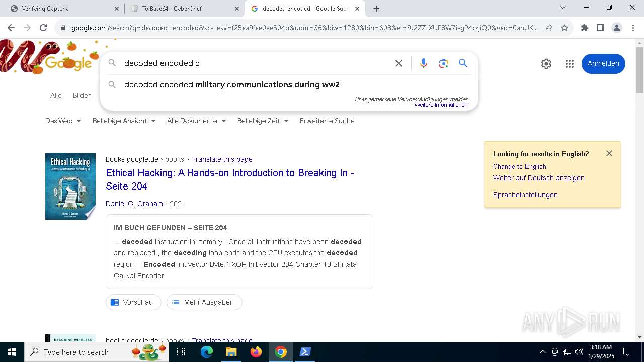Switch to Chrome in taskbar

coord(281,352)
